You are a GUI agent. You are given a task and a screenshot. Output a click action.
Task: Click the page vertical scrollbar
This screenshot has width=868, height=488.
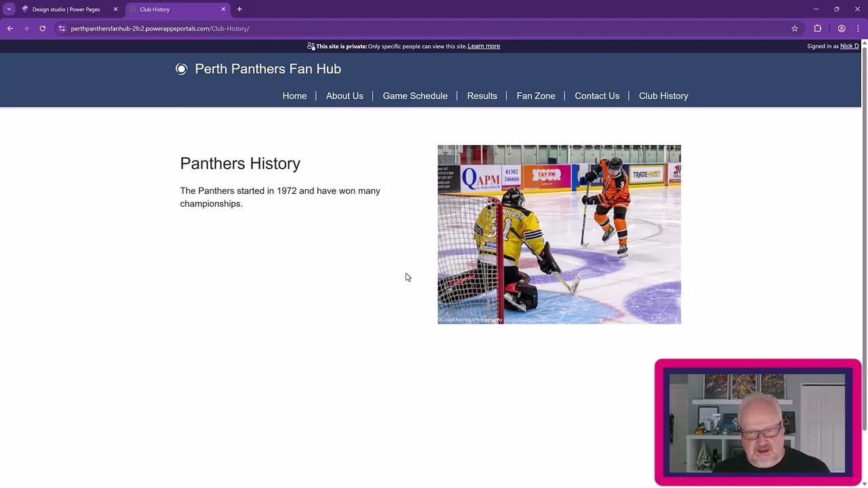point(865,237)
